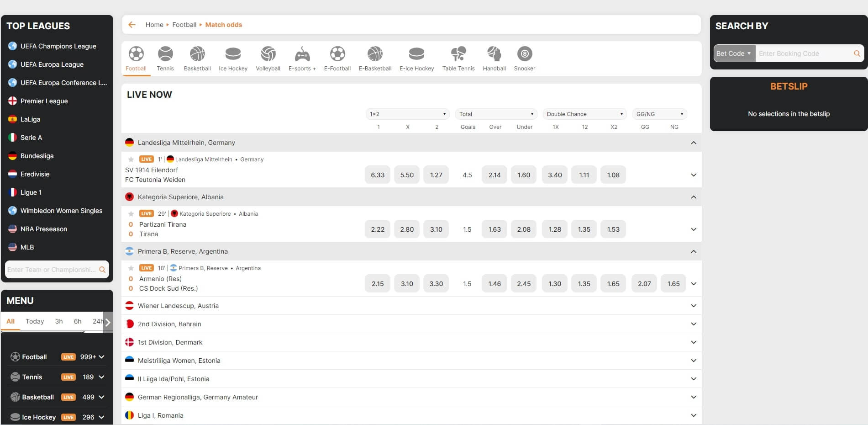Select odds 6.33 for SV 1914 Eilendorf

[377, 175]
